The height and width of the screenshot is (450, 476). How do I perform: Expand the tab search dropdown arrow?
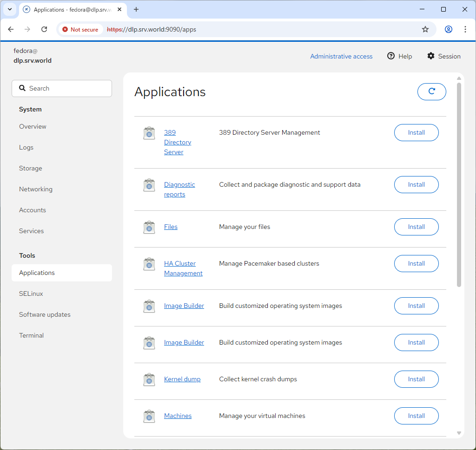click(x=9, y=9)
